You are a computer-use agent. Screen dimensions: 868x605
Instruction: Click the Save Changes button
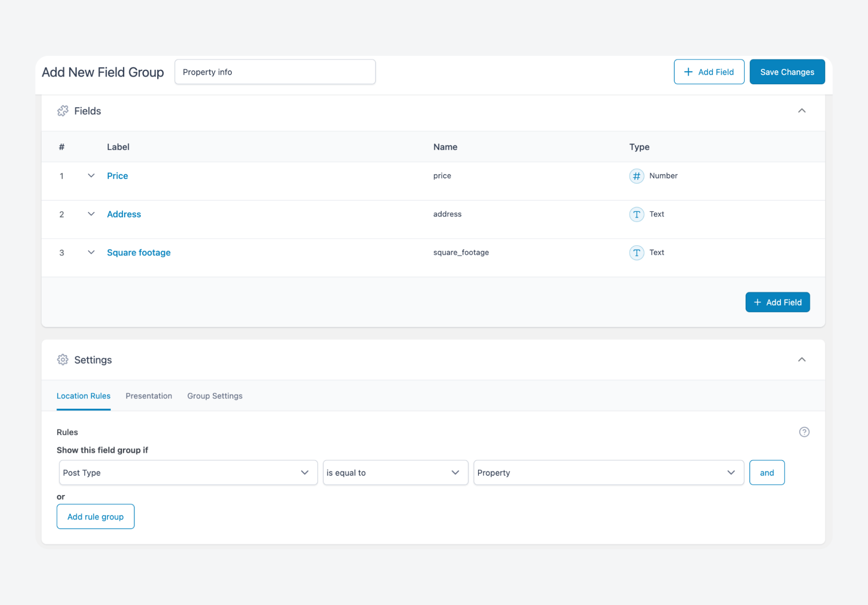click(x=786, y=72)
